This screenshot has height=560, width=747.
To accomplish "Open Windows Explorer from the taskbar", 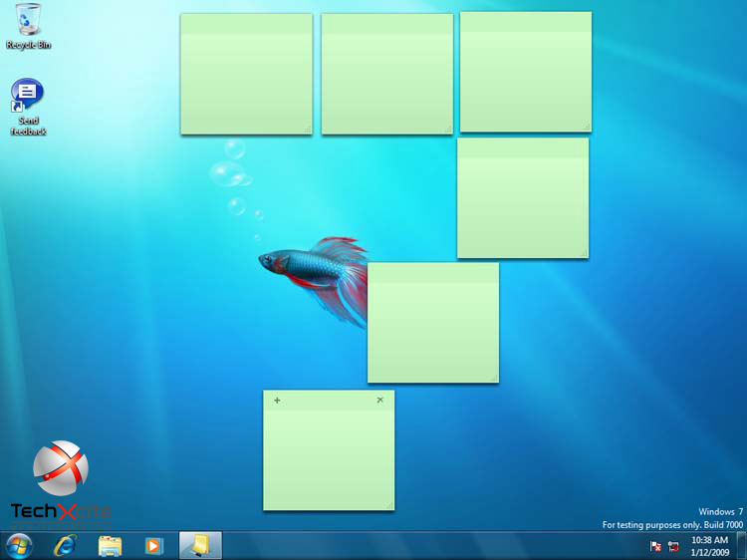I will [x=110, y=546].
